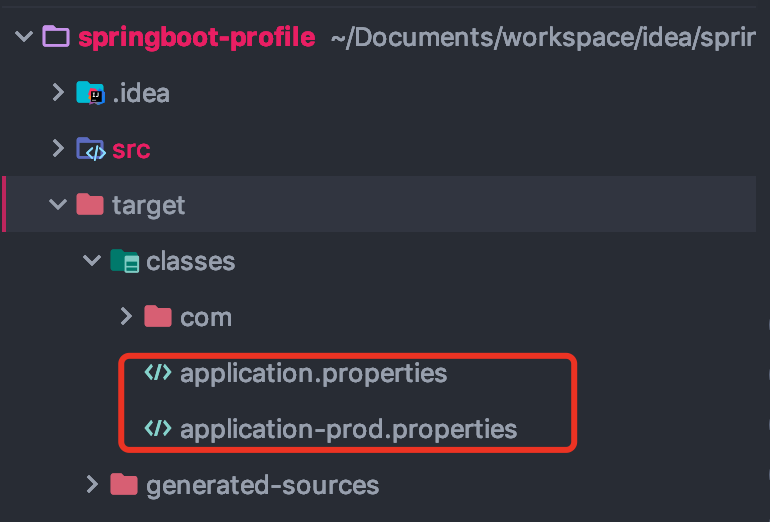Collapse the target folder chevron
The height and width of the screenshot is (522, 770).
pos(58,206)
